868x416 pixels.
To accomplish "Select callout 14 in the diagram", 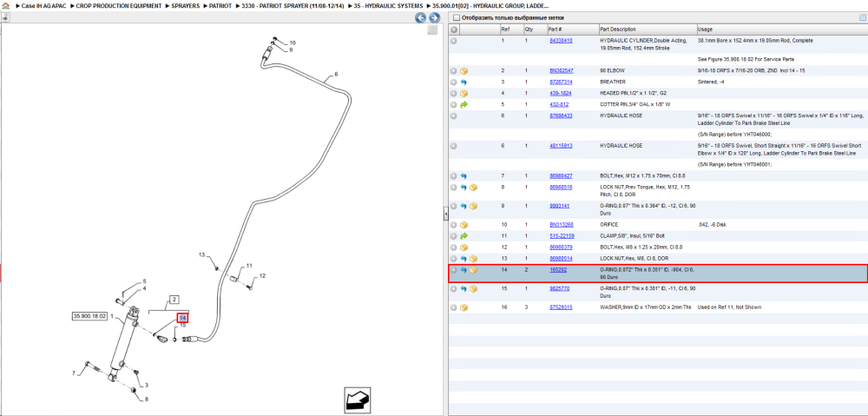I will coord(182,318).
